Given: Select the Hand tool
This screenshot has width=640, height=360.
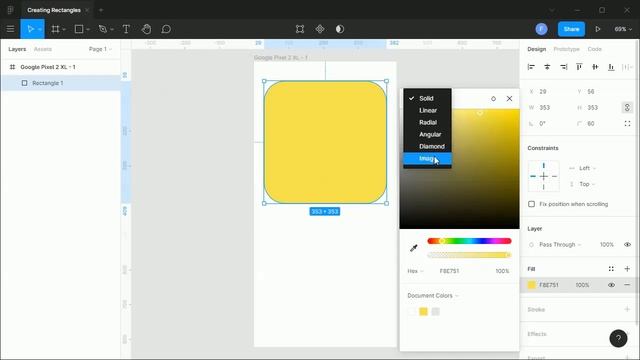Looking at the screenshot, I should tap(146, 29).
